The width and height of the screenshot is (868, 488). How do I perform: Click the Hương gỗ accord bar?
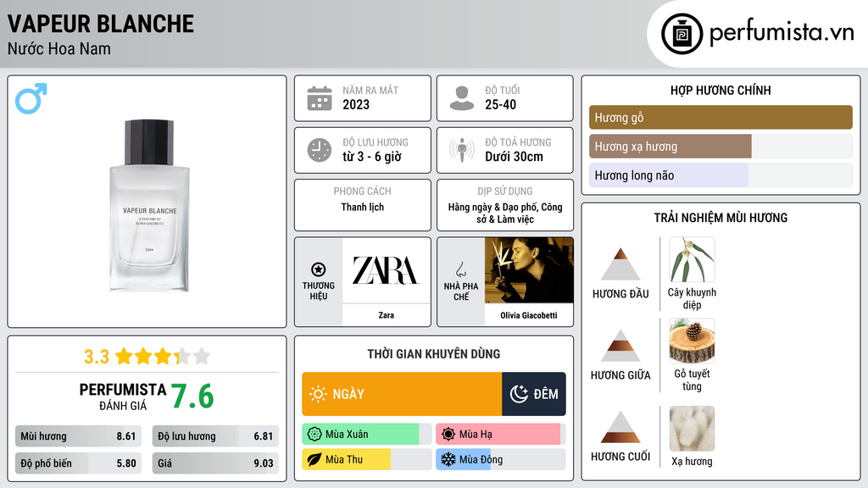tap(721, 117)
